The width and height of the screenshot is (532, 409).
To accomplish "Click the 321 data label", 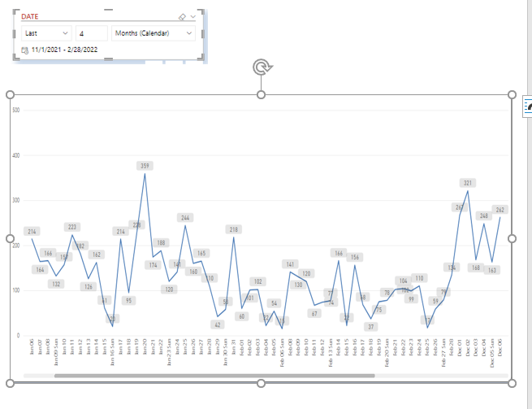I will point(468,183).
